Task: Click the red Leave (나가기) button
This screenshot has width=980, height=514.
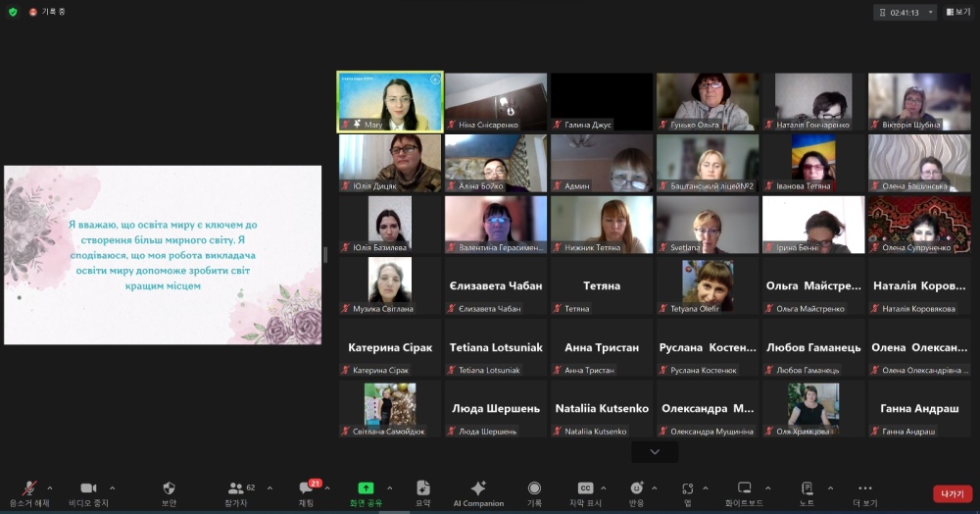Action: click(952, 493)
